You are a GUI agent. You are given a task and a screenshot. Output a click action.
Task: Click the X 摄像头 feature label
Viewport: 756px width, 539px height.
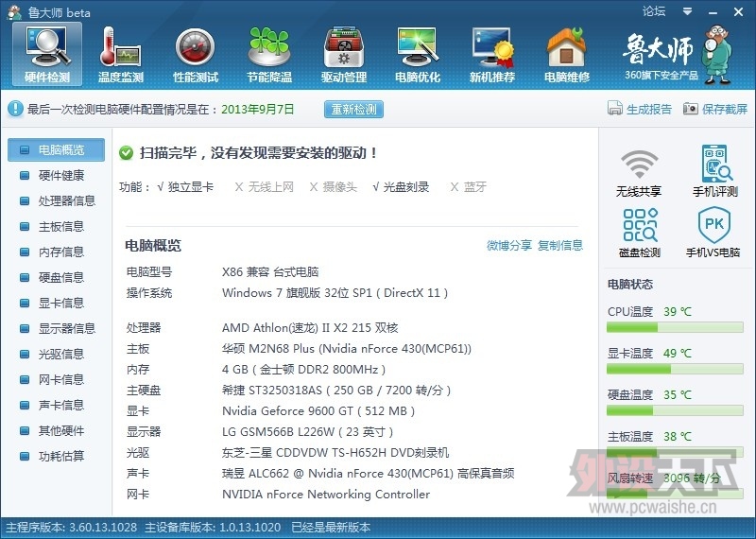coord(334,187)
